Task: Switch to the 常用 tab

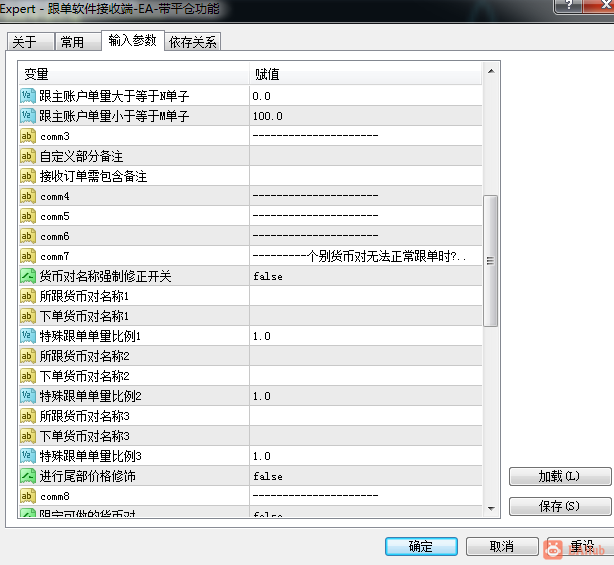Action: click(78, 42)
